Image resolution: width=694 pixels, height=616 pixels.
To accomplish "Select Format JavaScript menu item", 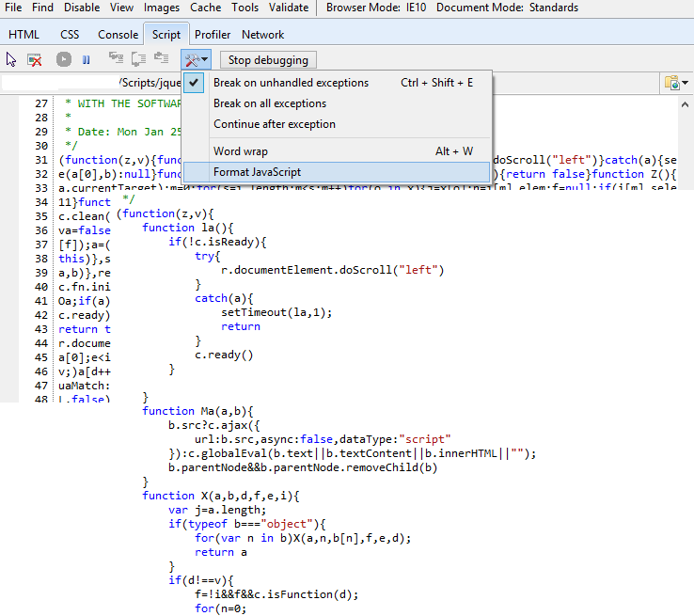I will click(x=257, y=172).
